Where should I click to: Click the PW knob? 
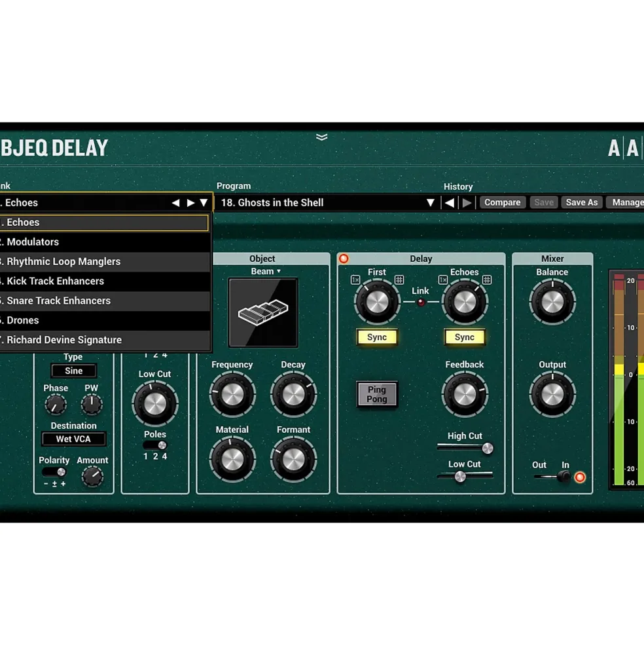91,405
